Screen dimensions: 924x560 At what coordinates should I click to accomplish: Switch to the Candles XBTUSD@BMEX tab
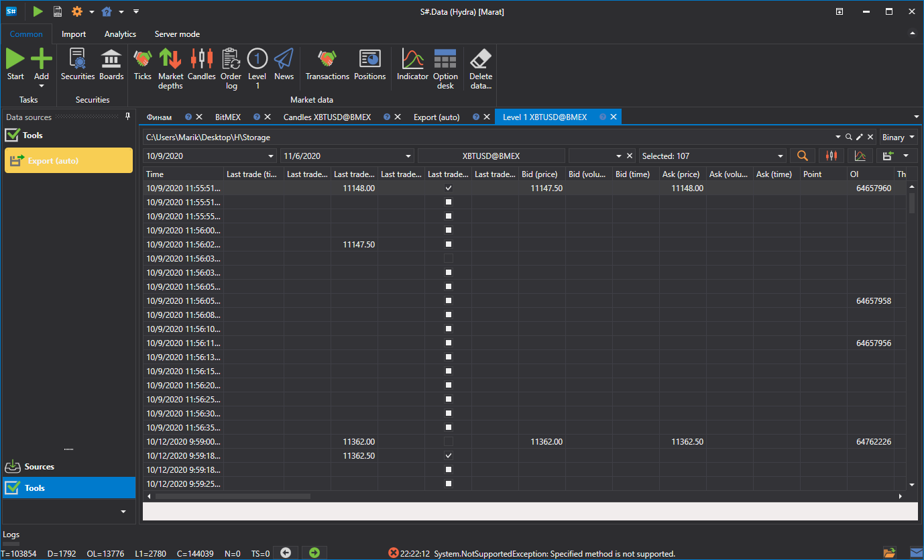[x=327, y=117]
